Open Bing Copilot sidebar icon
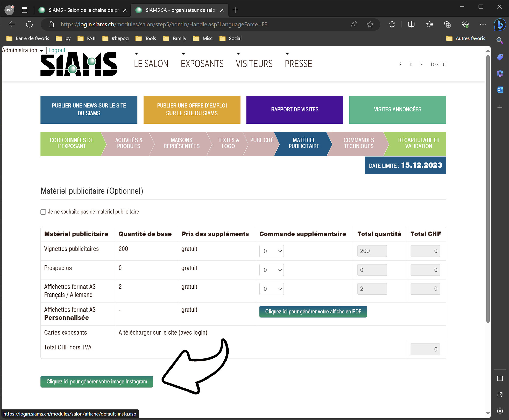 [500, 25]
